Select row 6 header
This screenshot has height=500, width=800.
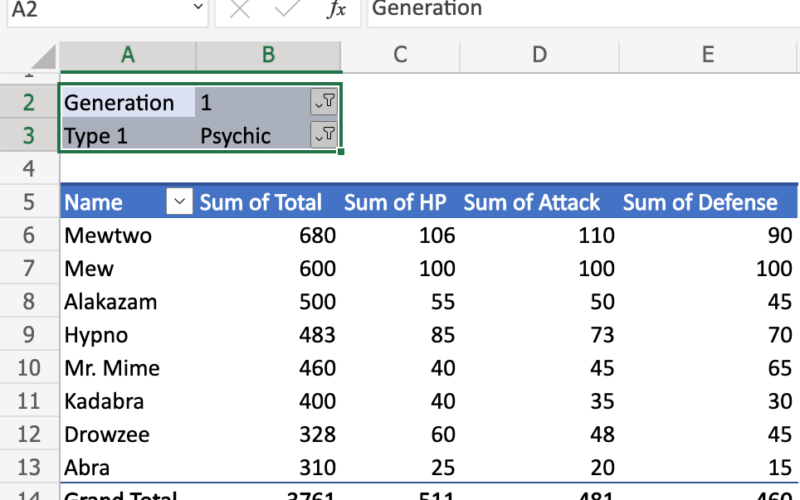click(29, 235)
